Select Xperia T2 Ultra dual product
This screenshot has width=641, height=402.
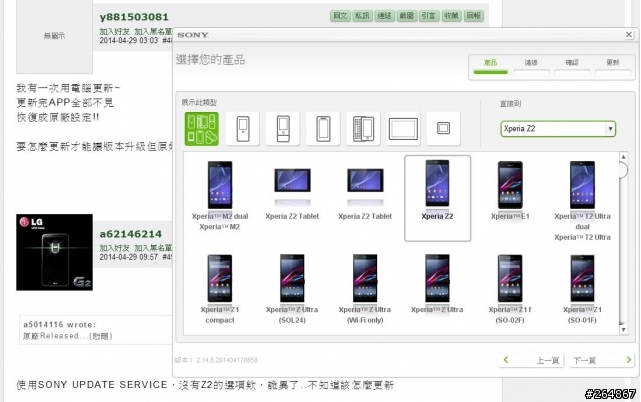[x=582, y=200]
